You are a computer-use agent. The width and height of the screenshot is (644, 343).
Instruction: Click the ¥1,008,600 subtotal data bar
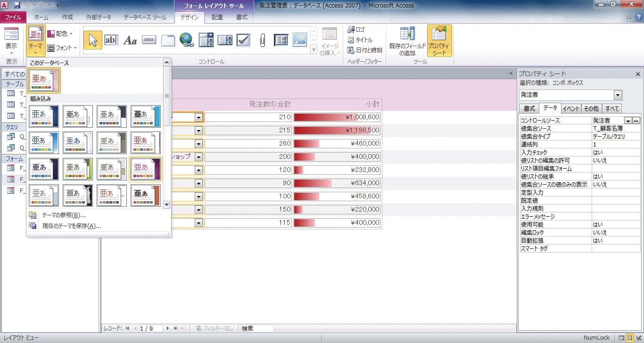tap(337, 117)
